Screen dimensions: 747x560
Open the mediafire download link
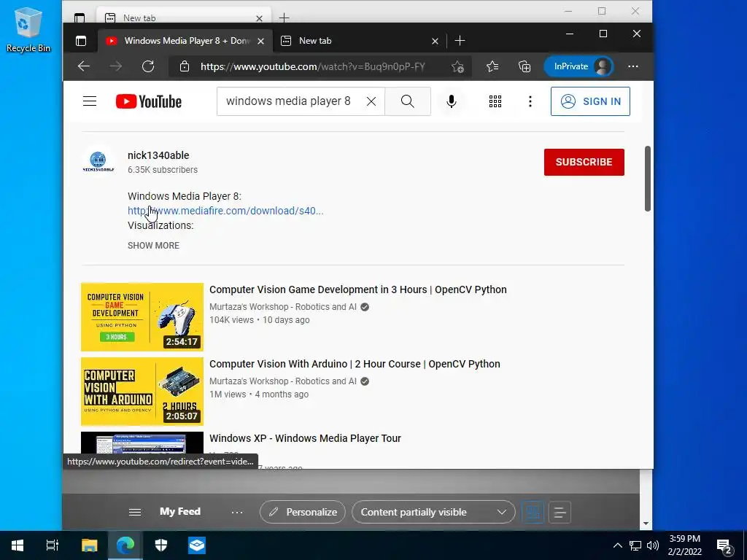[225, 211]
